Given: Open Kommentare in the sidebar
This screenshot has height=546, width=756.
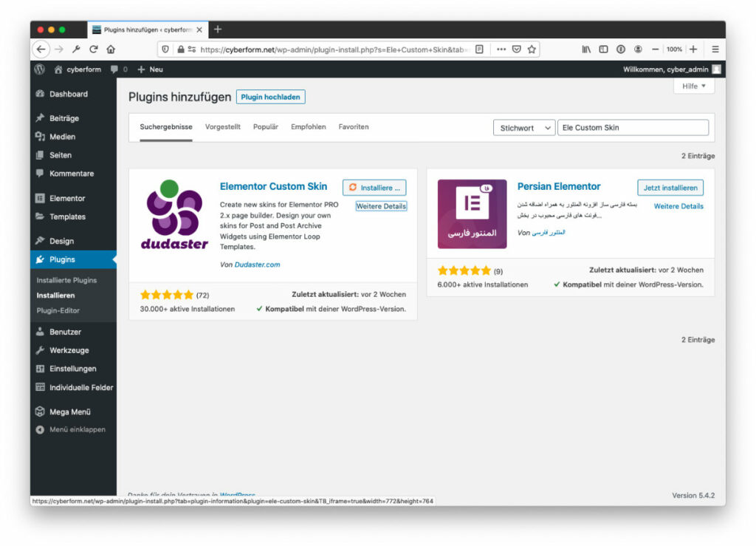Looking at the screenshot, I should click(x=73, y=173).
